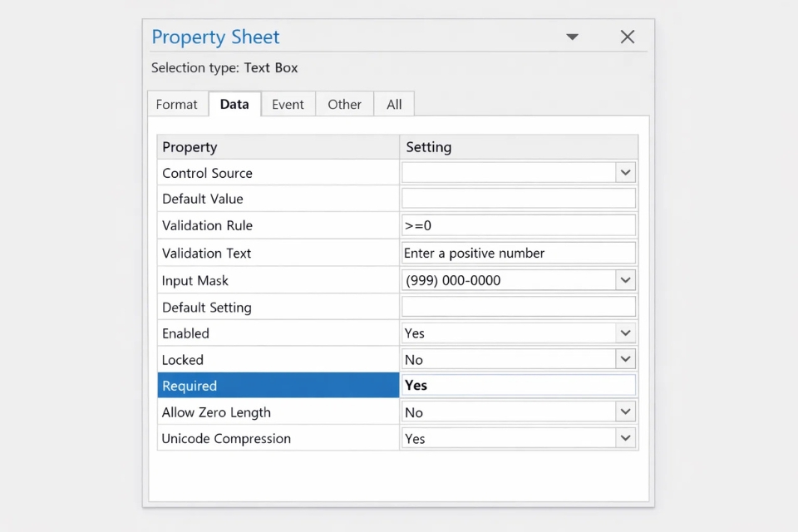Close the Property Sheet panel
The image size is (798, 532).
pyautogui.click(x=628, y=37)
